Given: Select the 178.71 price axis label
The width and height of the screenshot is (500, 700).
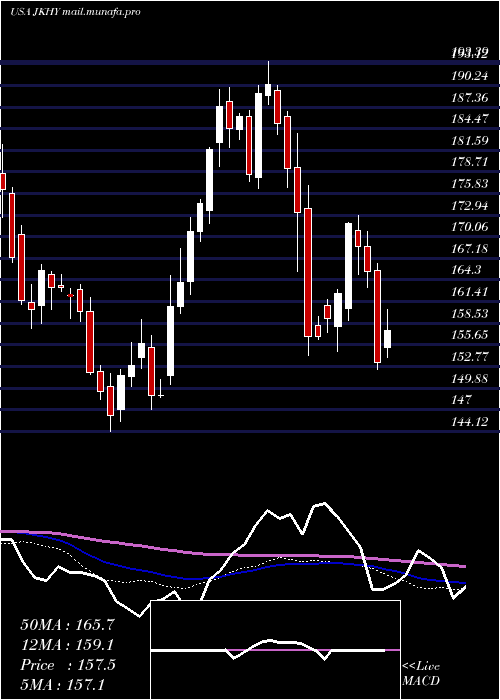Looking at the screenshot, I should point(470,162).
